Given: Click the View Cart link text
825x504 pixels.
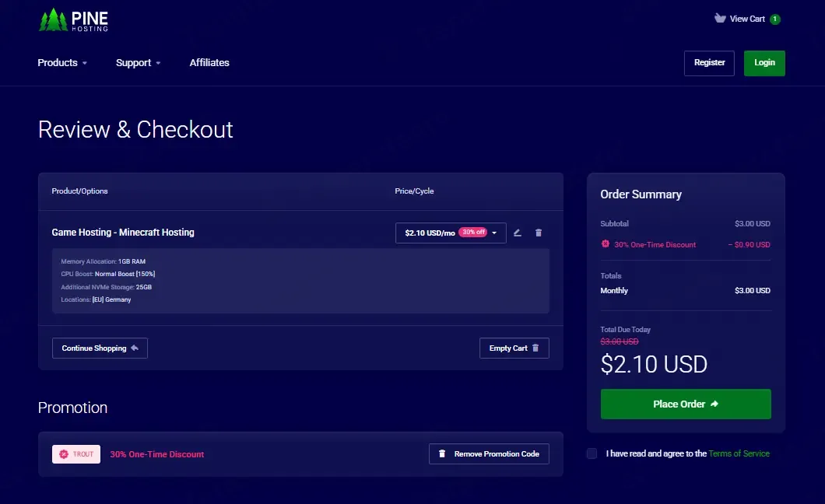Looking at the screenshot, I should pyautogui.click(x=747, y=19).
